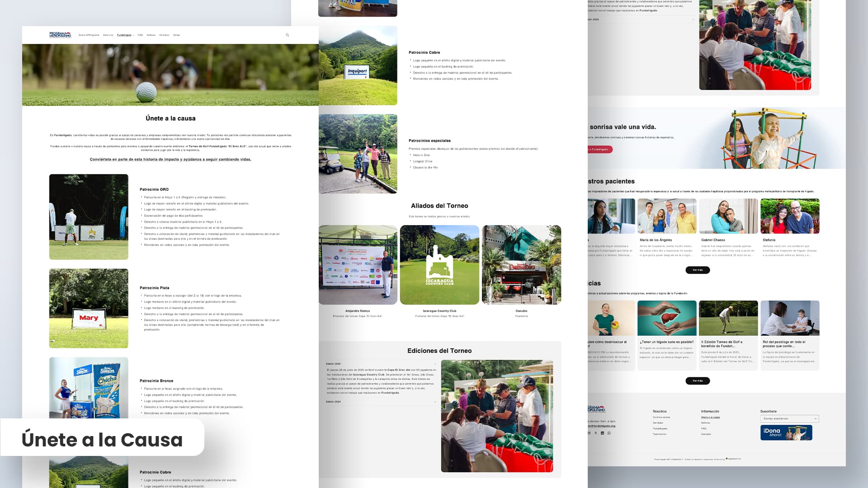
Task: Open the '¿Tener un hígado sano es posible?' article
Action: [x=667, y=336]
